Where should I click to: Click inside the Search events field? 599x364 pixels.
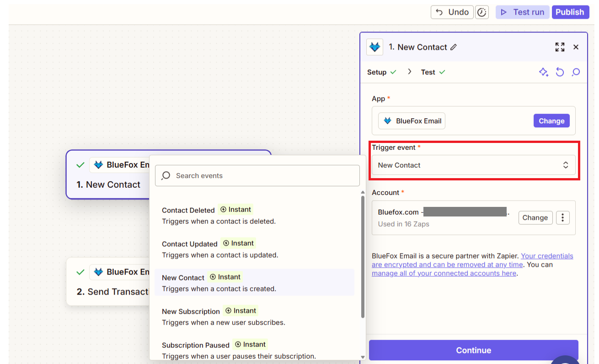[x=256, y=175]
